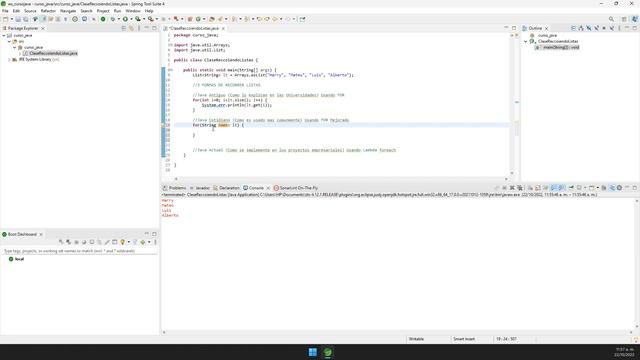640x360 pixels.
Task: Open the Source menu
Action: tap(30, 11)
